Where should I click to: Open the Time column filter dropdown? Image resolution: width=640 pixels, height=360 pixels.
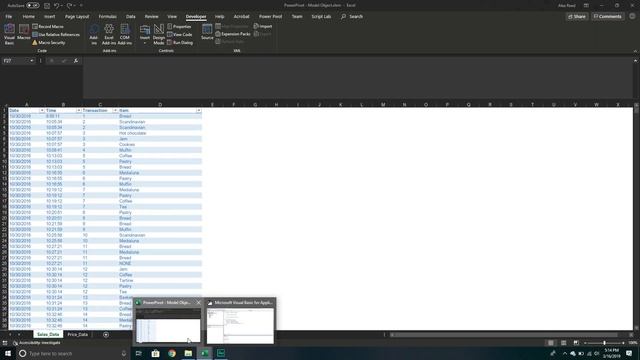[78, 111]
